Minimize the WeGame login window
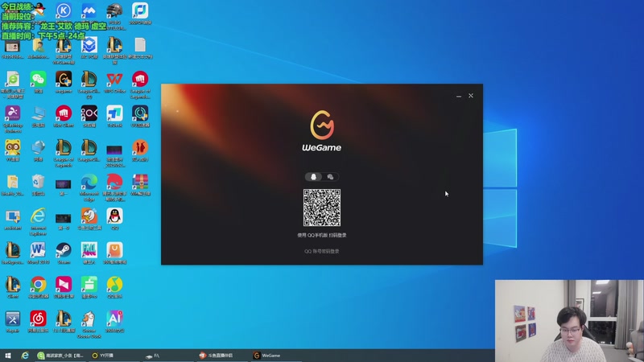This screenshot has height=362, width=644. pyautogui.click(x=458, y=96)
